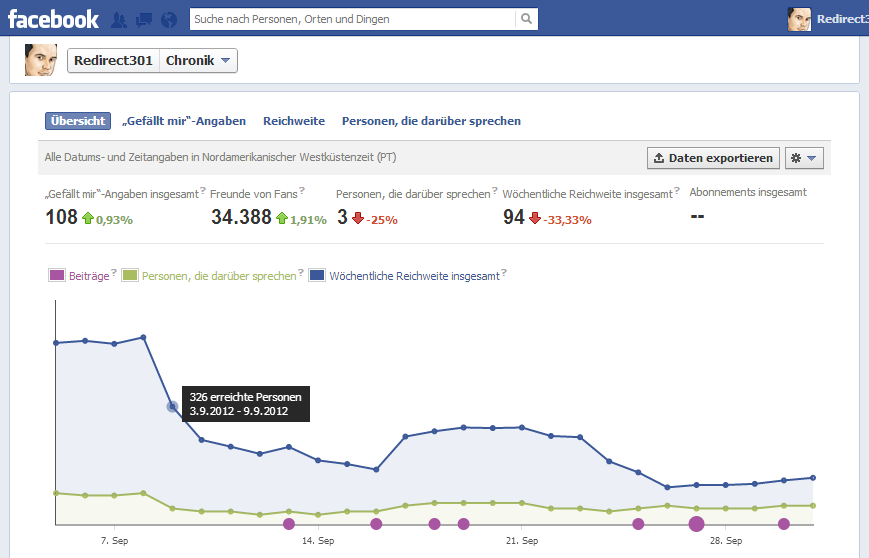The height and width of the screenshot is (558, 869).
Task: Click the page avatar next to Redirect301
Action: [x=40, y=60]
